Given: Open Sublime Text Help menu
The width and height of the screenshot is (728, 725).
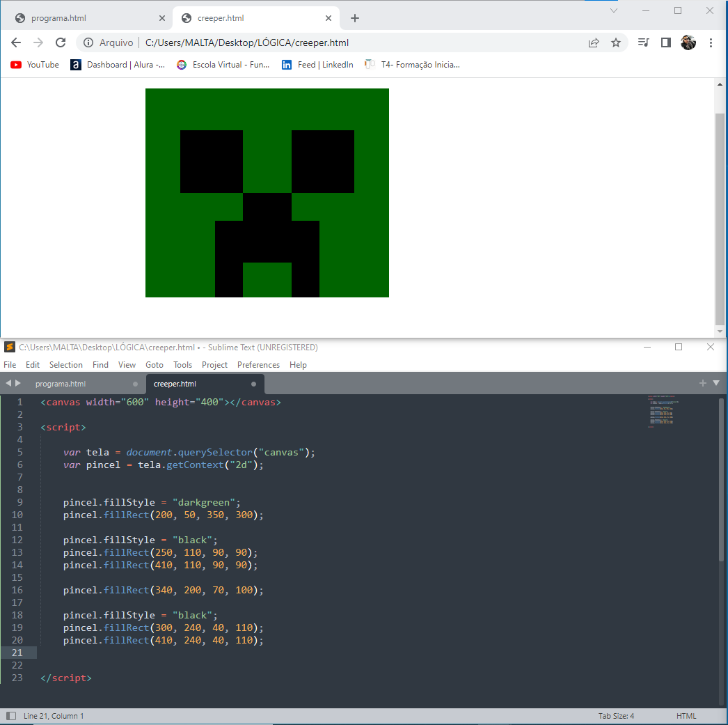Looking at the screenshot, I should point(298,365).
